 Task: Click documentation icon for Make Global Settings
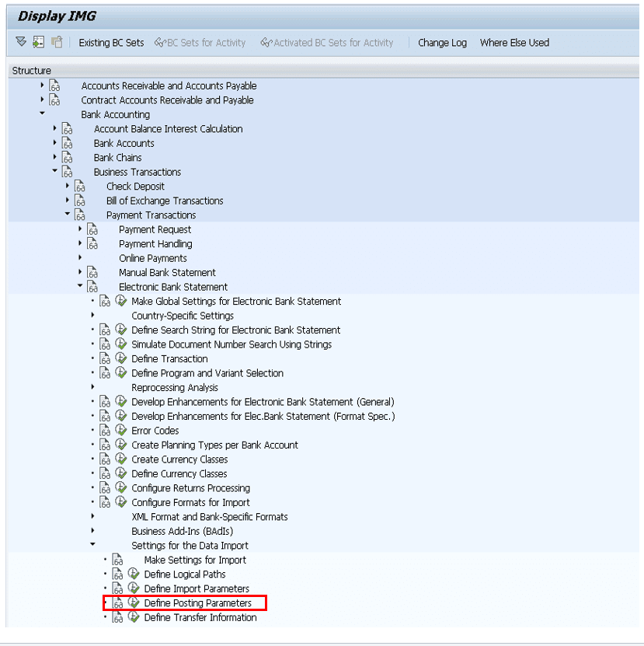tap(105, 302)
